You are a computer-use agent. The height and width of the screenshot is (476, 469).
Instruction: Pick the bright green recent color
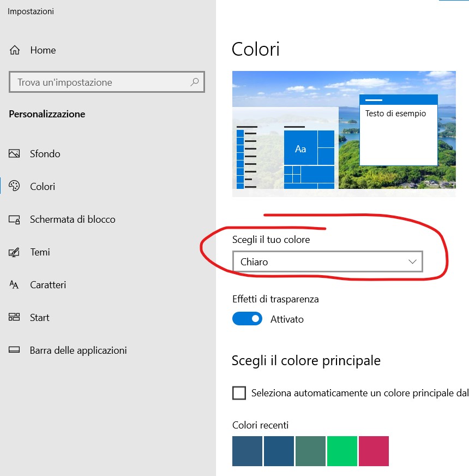pos(342,451)
